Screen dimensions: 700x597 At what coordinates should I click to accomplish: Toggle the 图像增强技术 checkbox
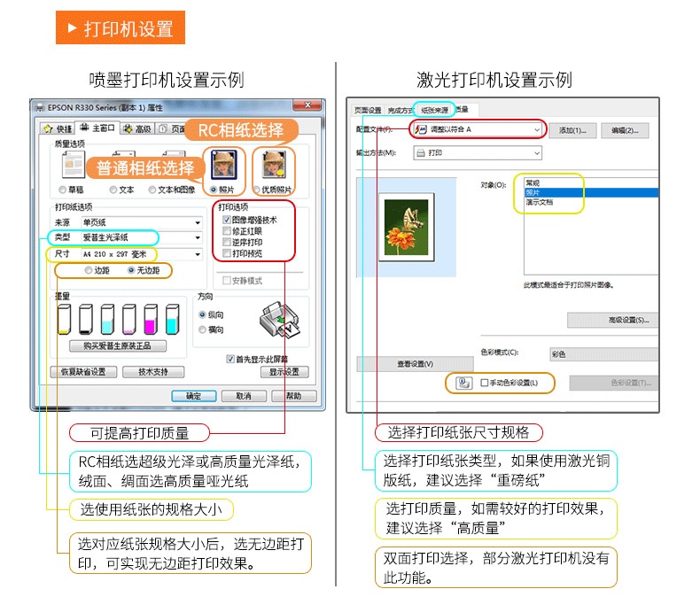point(227,220)
